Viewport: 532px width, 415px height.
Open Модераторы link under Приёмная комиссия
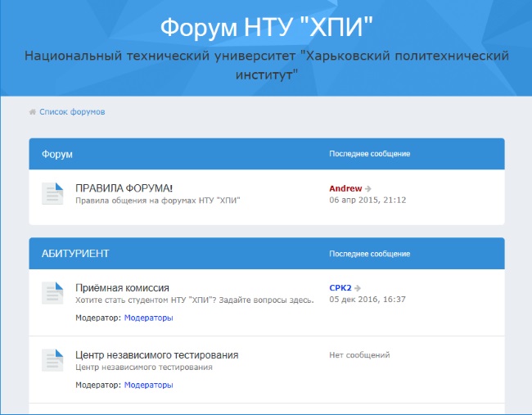149,318
